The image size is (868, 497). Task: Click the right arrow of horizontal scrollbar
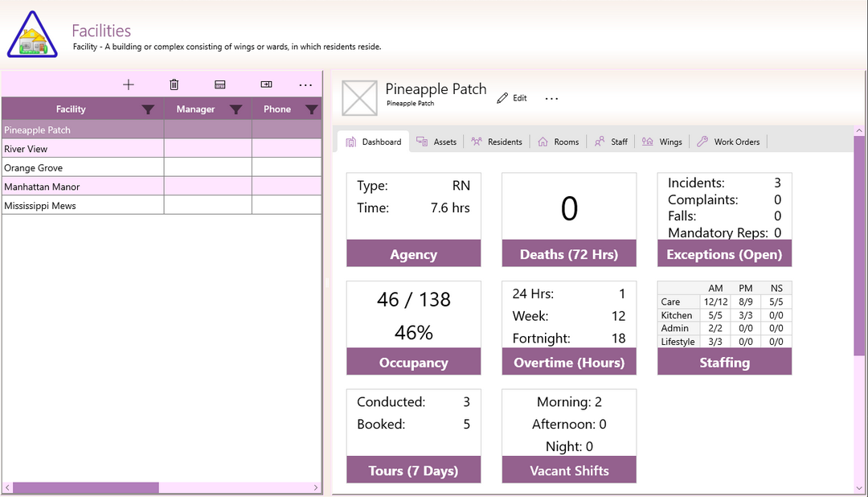coord(316,487)
